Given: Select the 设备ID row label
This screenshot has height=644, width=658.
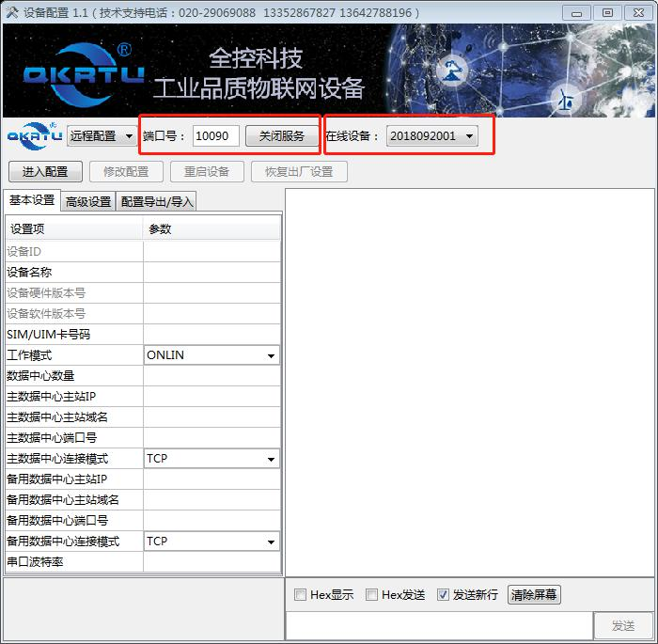Looking at the screenshot, I should click(23, 252).
